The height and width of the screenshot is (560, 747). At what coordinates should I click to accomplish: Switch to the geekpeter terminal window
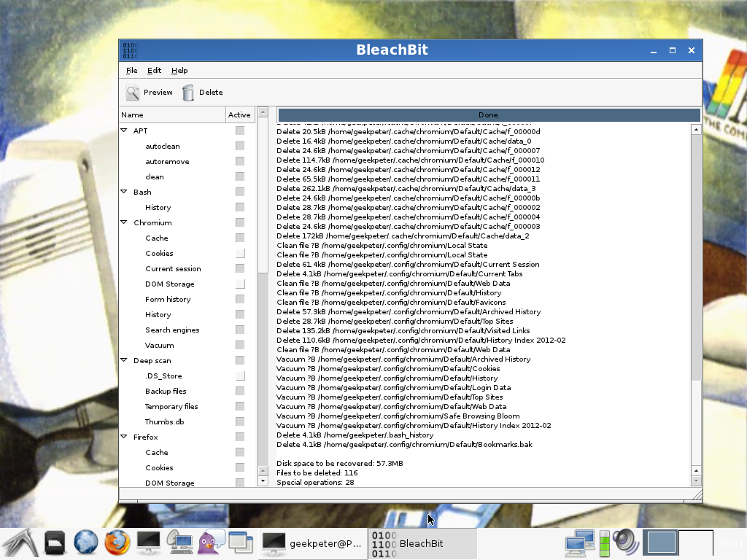pyautogui.click(x=312, y=543)
